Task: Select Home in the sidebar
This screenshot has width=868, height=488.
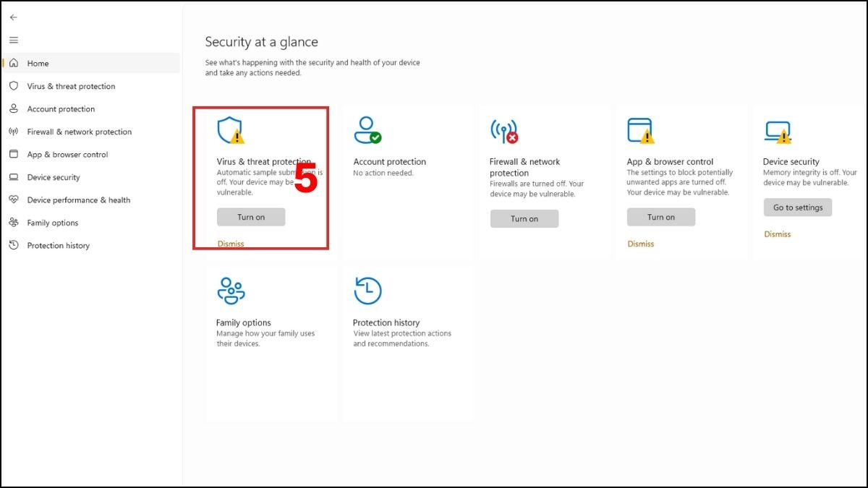Action: [38, 64]
